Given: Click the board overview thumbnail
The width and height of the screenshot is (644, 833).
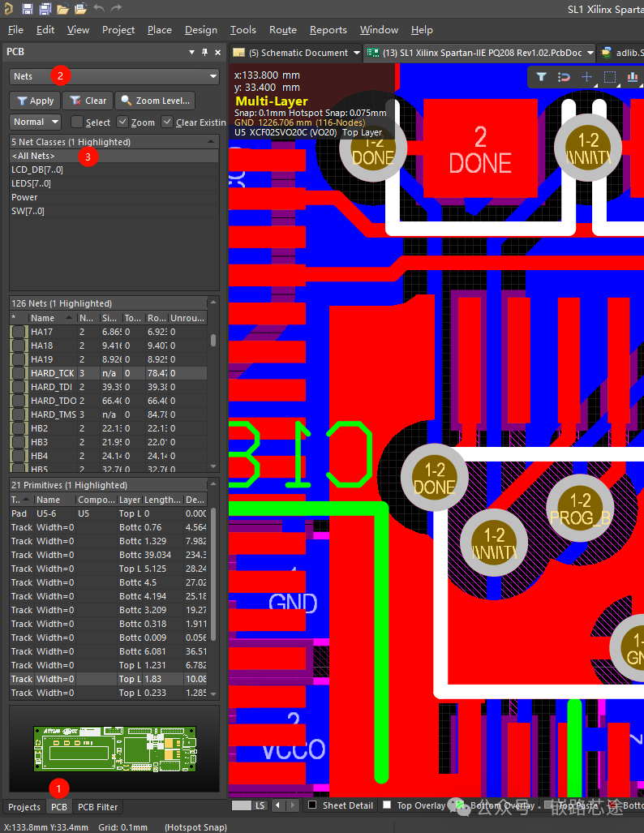Looking at the screenshot, I should pyautogui.click(x=115, y=749).
